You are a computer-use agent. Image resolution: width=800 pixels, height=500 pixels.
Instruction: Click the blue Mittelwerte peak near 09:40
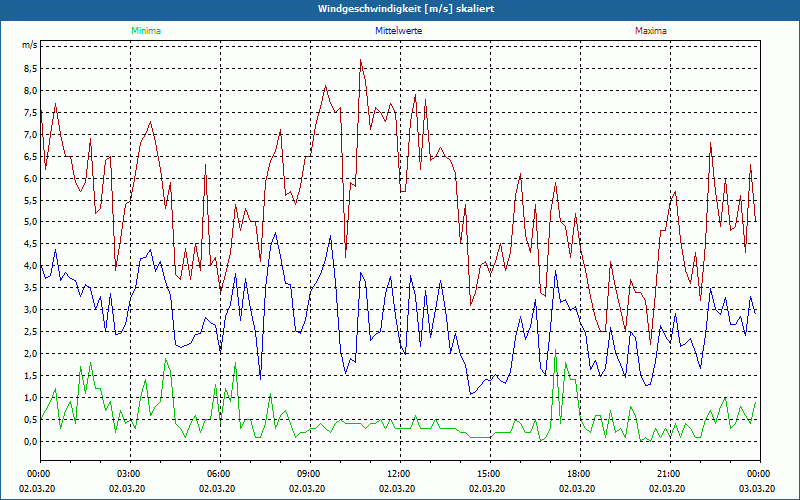[331, 236]
